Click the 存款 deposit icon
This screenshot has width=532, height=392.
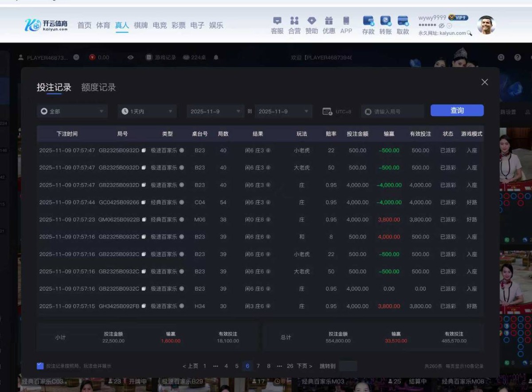pos(368,21)
